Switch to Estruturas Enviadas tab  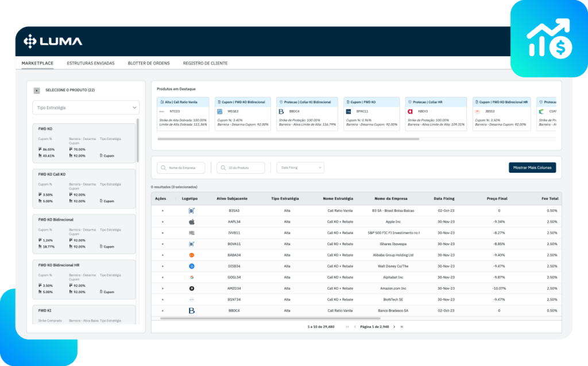pos(91,63)
